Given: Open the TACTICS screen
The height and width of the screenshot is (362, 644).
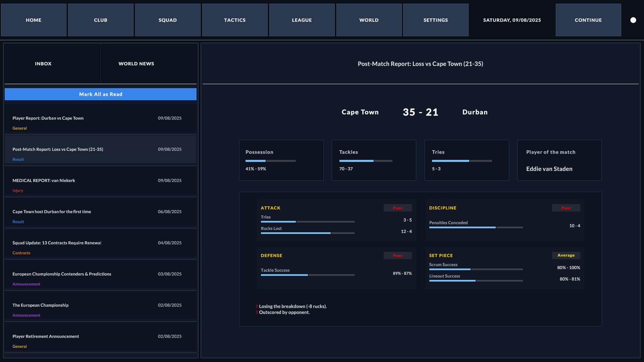Looking at the screenshot, I should click(x=235, y=20).
